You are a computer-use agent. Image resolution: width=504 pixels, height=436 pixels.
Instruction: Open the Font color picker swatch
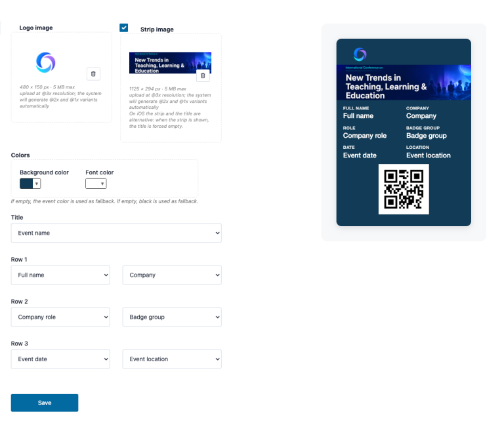coord(96,184)
